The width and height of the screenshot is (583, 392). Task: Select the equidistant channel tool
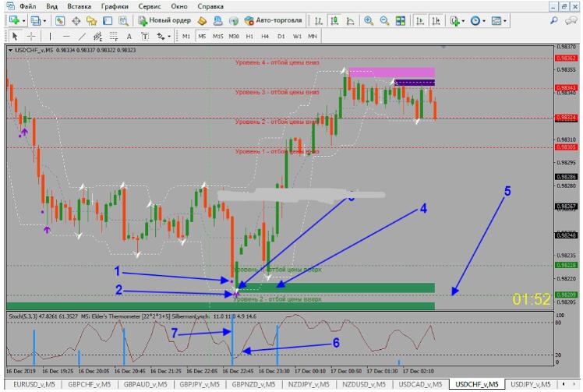coord(97,37)
